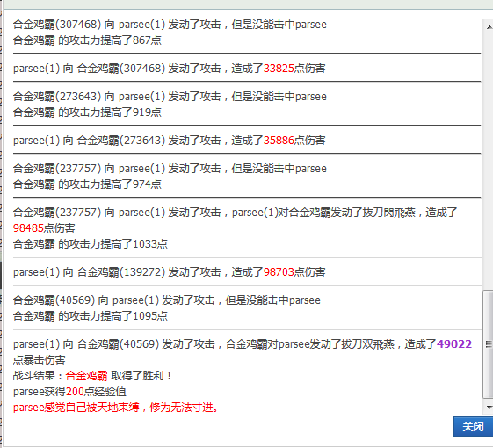This screenshot has height=448, width=493.
Task: Click the 点暴击伤害 text line
Action: [x=39, y=359]
